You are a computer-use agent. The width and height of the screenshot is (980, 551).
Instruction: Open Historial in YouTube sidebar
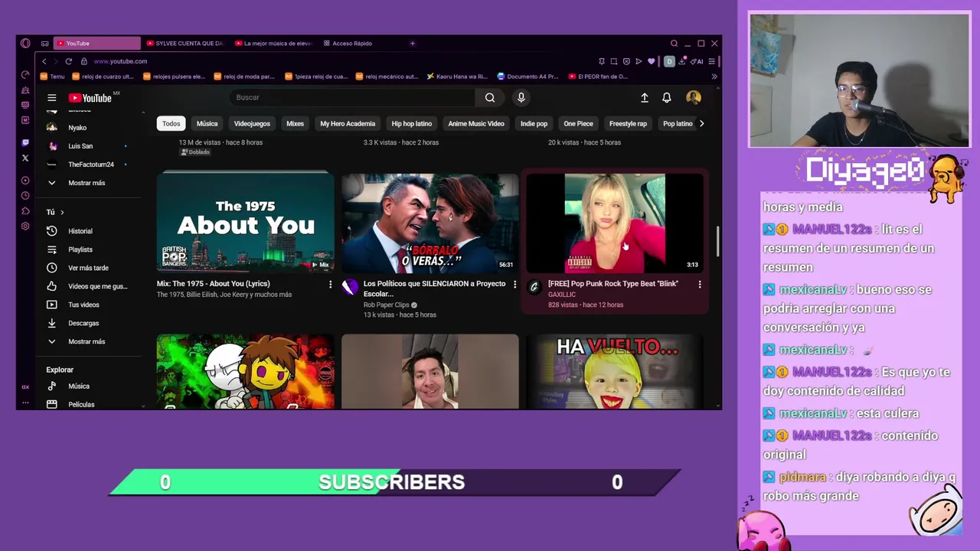click(x=90, y=231)
